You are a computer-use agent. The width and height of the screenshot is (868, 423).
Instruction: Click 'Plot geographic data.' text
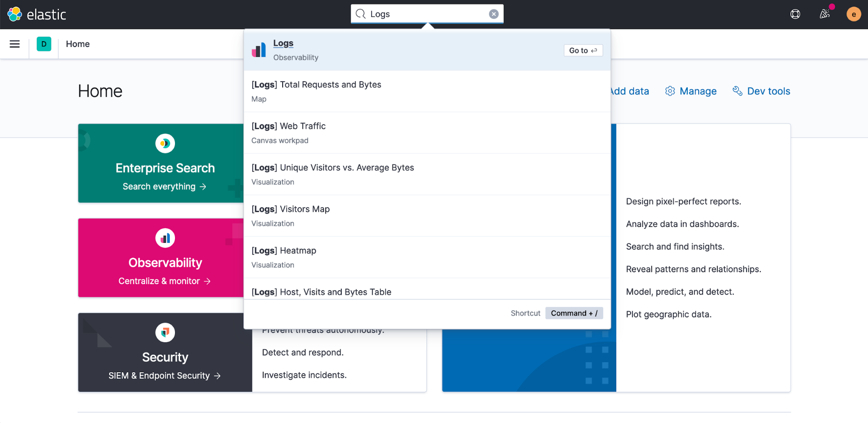pos(669,314)
